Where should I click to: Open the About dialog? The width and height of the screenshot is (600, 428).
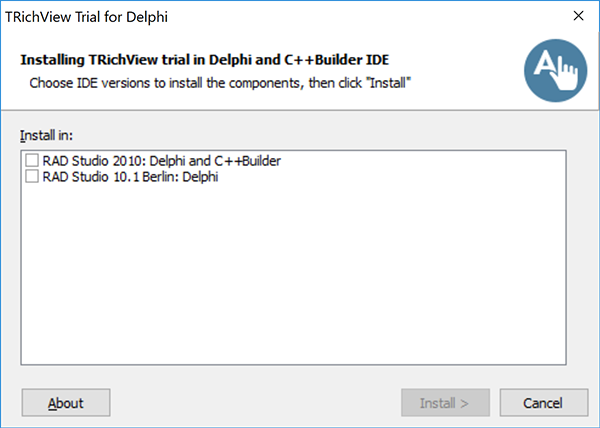pyautogui.click(x=66, y=403)
